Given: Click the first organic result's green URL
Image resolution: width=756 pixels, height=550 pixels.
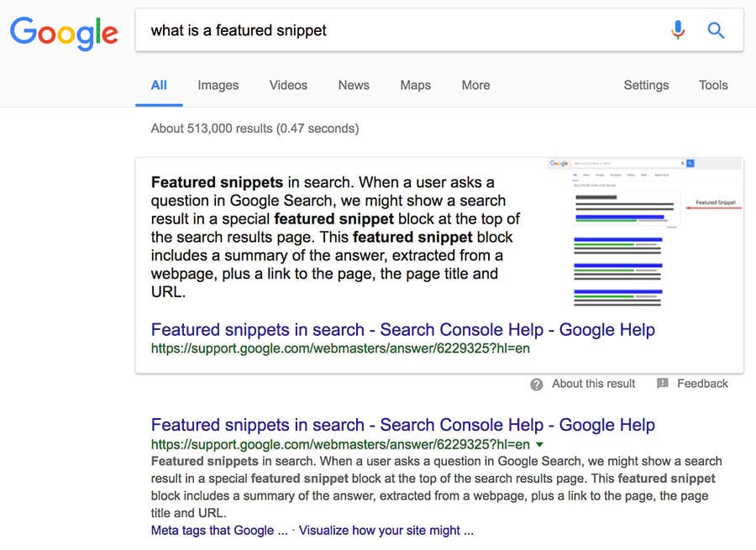Looking at the screenshot, I should tap(340, 444).
